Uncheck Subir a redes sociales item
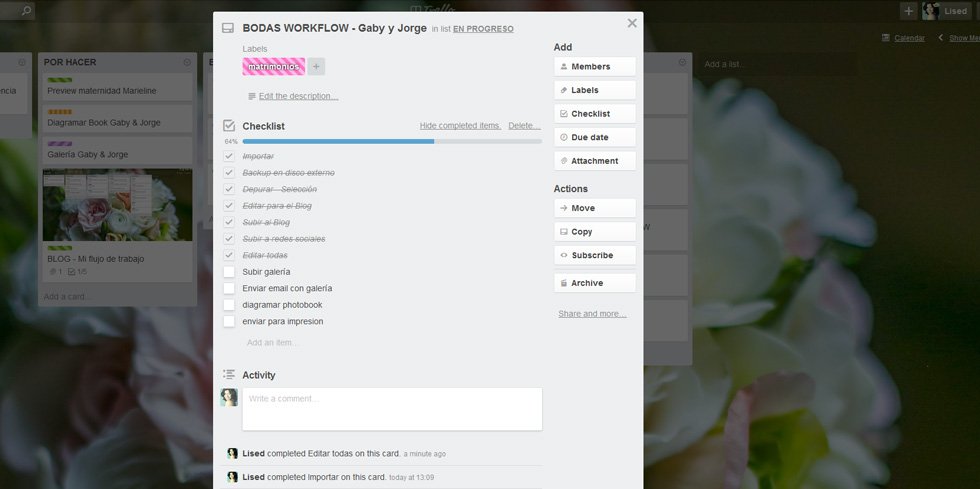980x489 pixels. point(229,239)
